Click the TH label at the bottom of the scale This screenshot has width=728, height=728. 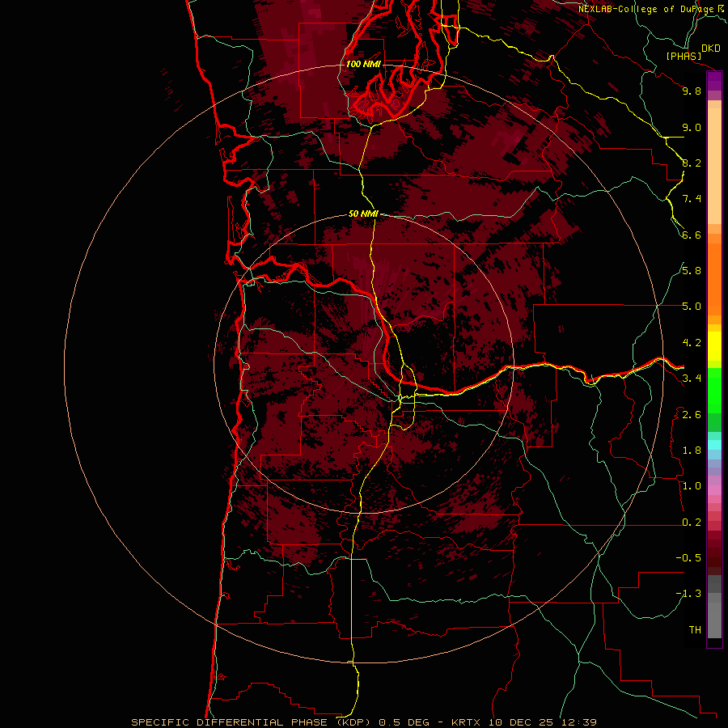click(695, 630)
